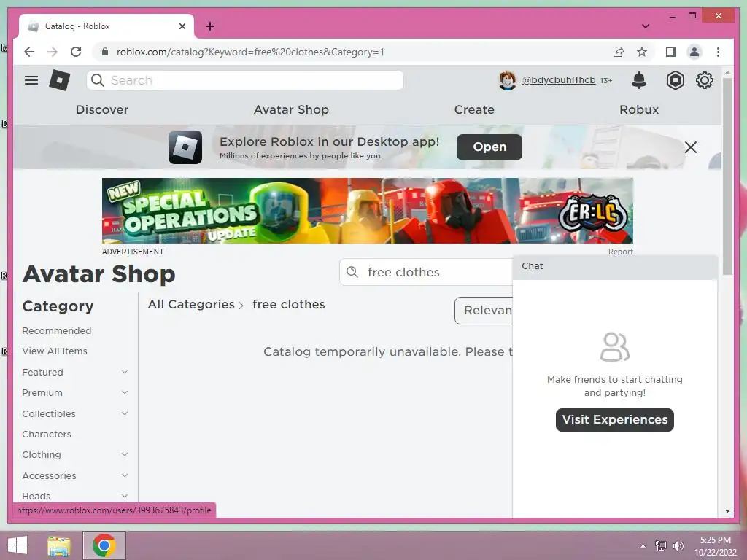The height and width of the screenshot is (560, 747).
Task: Expand the Featured category
Action: (x=124, y=372)
